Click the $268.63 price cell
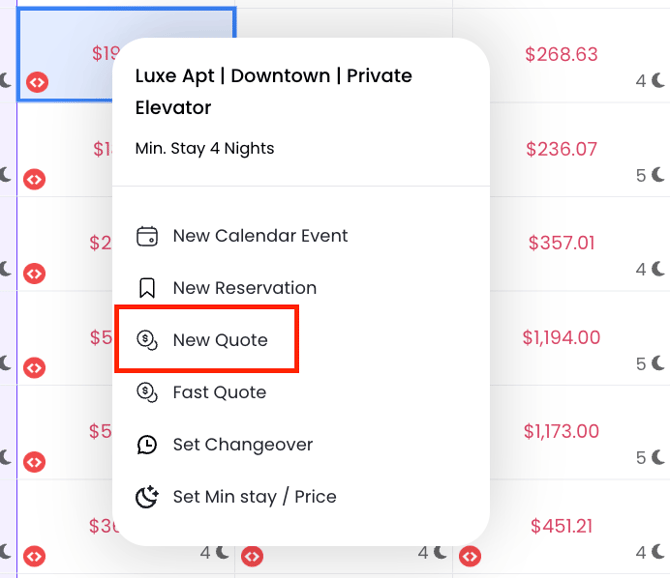The height and width of the screenshot is (578, 670). [x=561, y=54]
